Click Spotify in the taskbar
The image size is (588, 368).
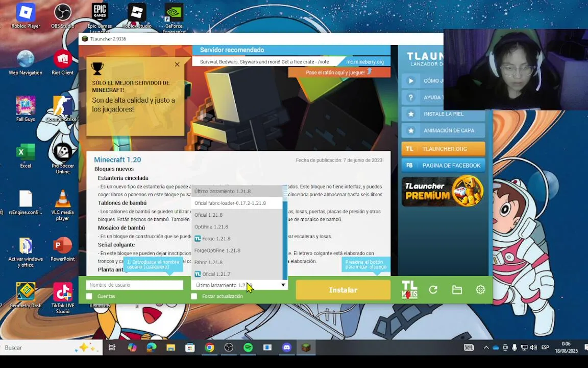[x=248, y=348]
